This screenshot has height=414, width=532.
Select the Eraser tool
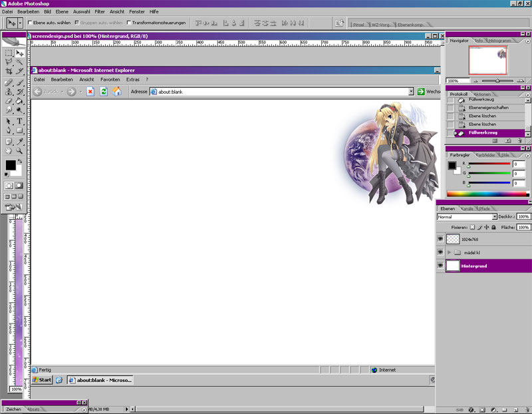pos(9,101)
